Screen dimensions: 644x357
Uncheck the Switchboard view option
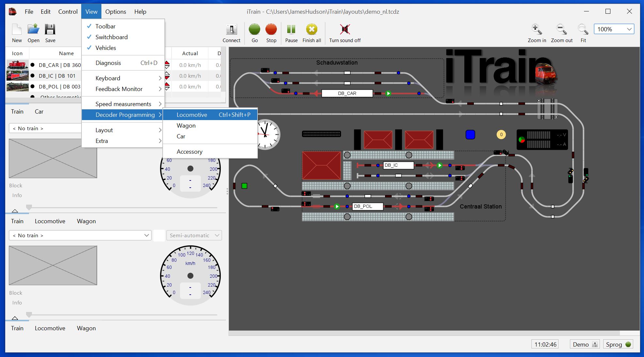(x=111, y=37)
